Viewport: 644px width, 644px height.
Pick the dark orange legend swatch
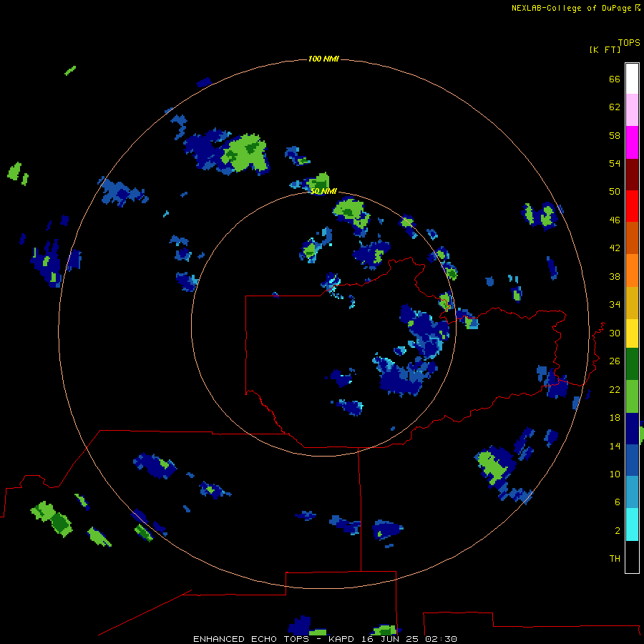[x=632, y=238]
